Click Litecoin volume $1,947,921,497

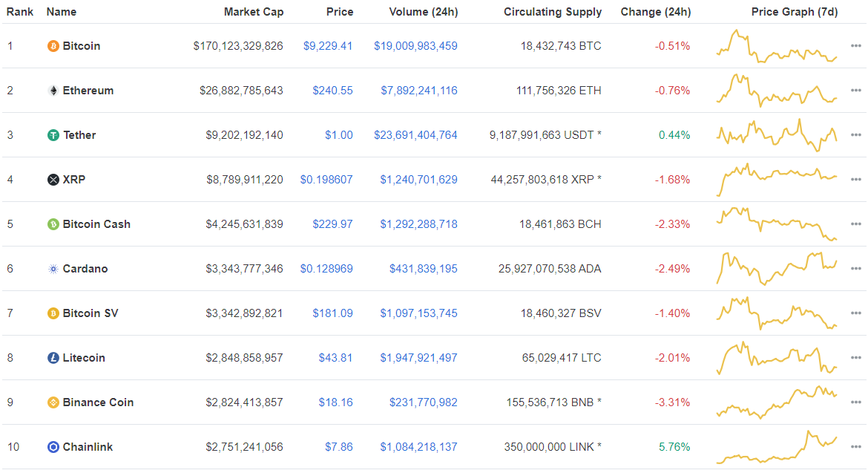418,358
